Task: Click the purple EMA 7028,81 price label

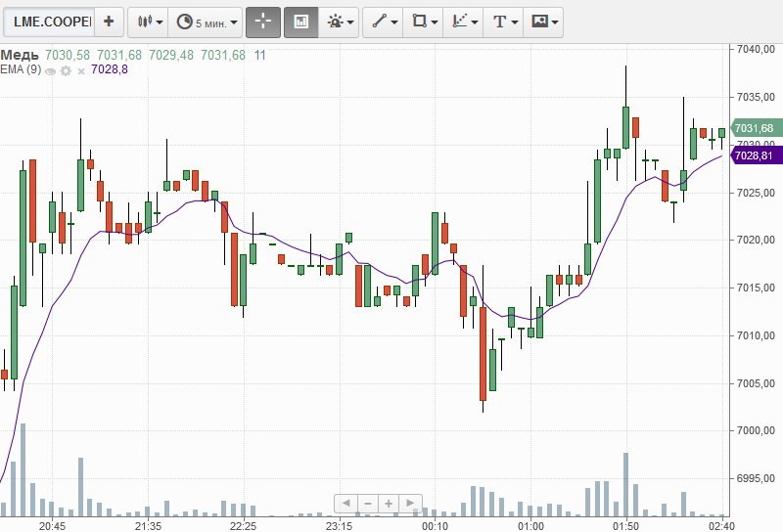Action: click(x=753, y=155)
